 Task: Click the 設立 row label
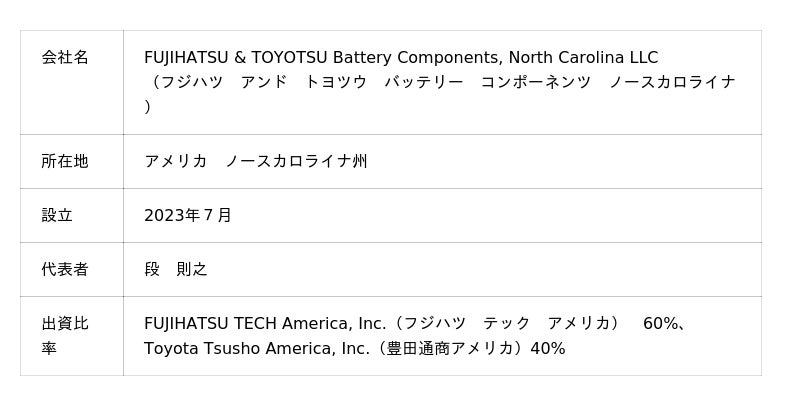pos(57,215)
